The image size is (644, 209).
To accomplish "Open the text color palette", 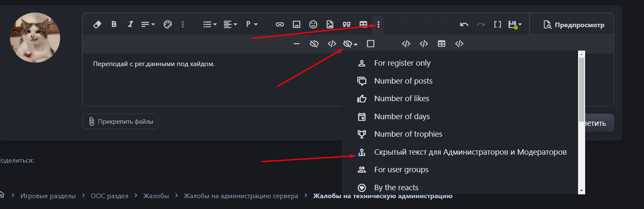I will pos(167,25).
